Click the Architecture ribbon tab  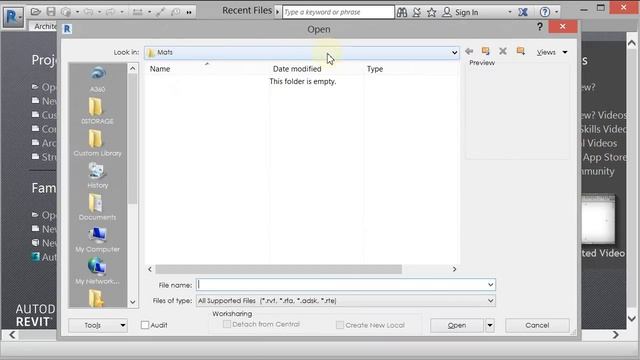[45, 26]
